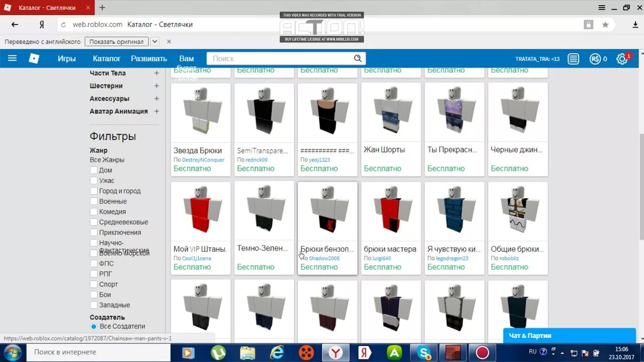This screenshot has height=362, width=644.
Task: Open creator link Cool1j1cena
Action: point(197,258)
